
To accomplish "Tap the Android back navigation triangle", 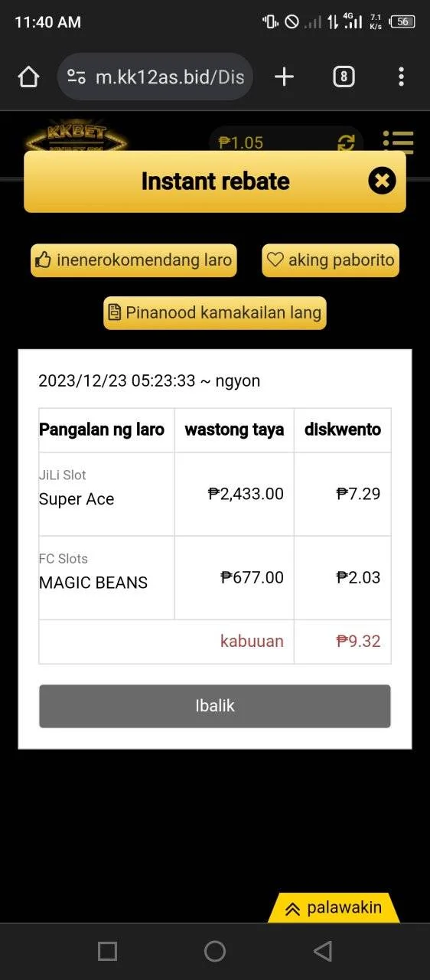I will (323, 951).
